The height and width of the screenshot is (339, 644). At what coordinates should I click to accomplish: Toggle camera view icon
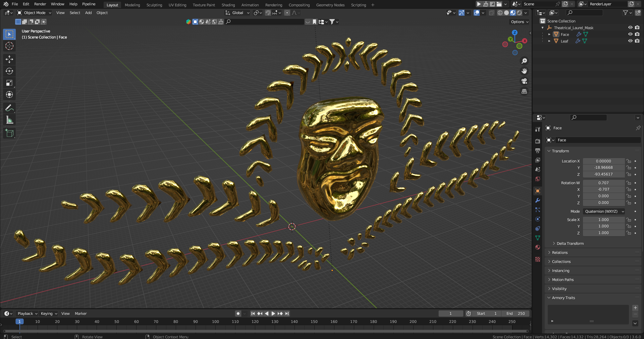(x=524, y=81)
